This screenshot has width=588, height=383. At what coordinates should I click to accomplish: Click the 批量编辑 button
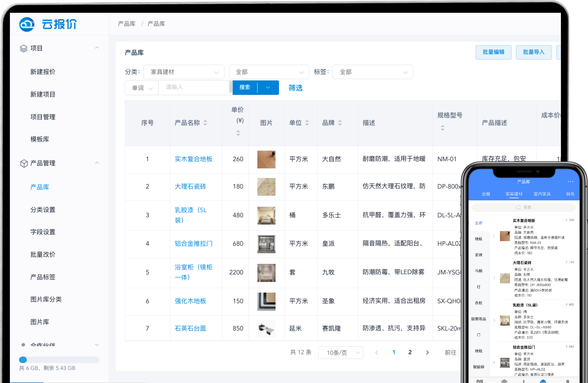[494, 52]
